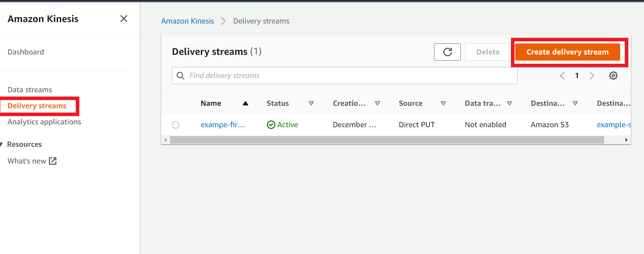The image size is (644, 254).
Task: Open the What's new link
Action: [27, 161]
